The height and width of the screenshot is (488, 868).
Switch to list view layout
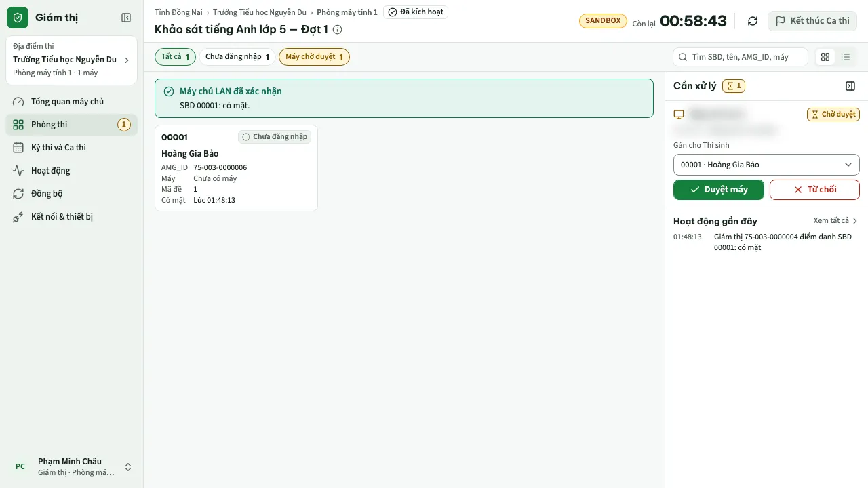[x=846, y=57]
